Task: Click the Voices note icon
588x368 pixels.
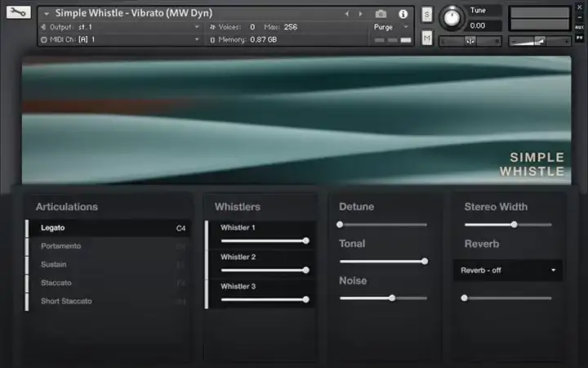Action: (212, 27)
